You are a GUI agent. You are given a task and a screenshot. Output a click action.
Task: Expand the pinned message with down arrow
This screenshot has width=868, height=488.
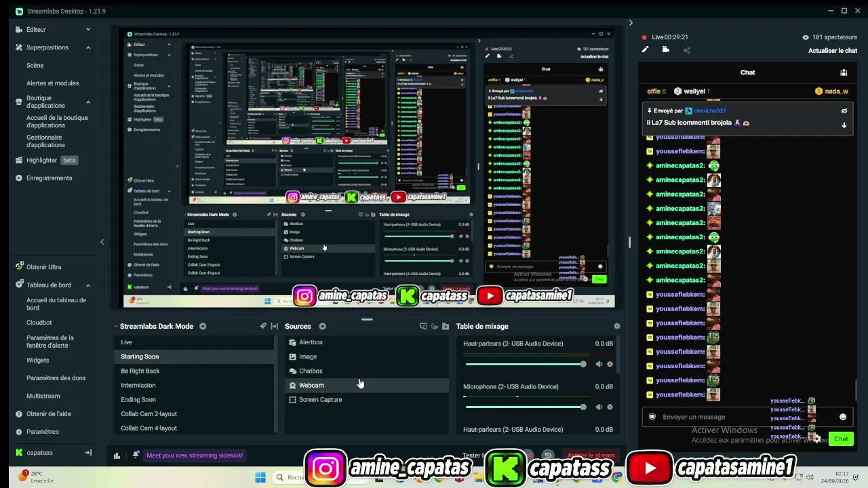pyautogui.click(x=844, y=125)
